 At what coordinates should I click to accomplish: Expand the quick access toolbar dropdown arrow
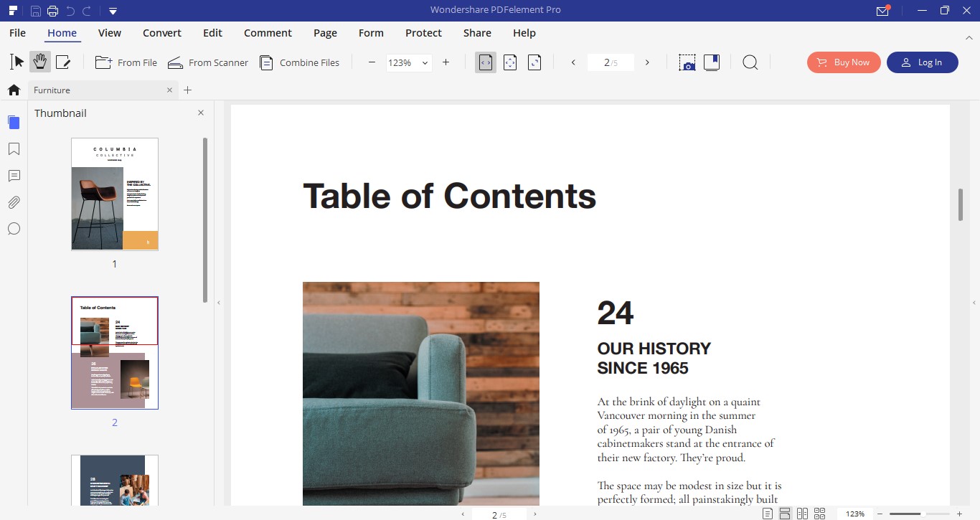(x=113, y=11)
